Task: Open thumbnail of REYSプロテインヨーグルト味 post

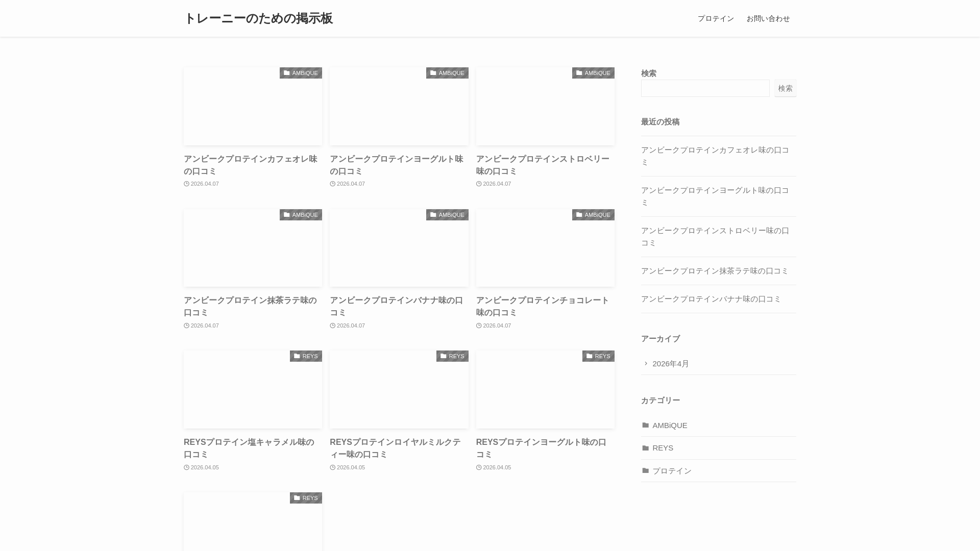Action: point(545,389)
